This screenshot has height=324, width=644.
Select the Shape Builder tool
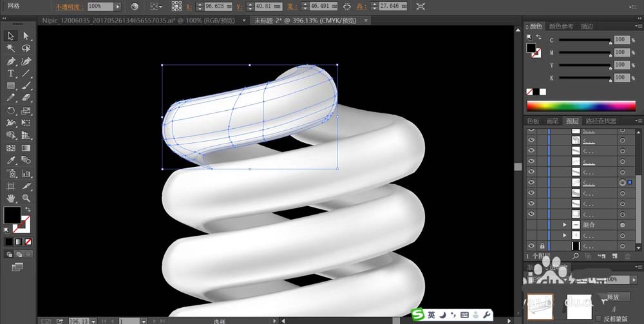click(x=11, y=135)
